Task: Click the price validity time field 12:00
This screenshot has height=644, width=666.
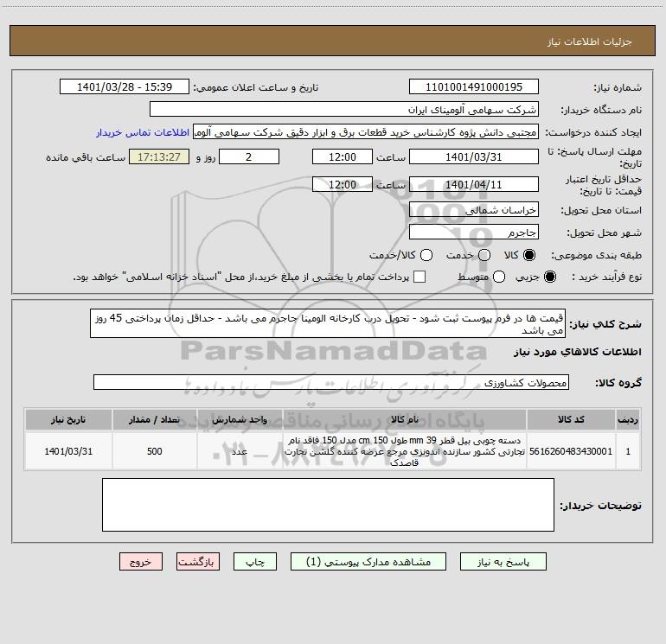Action: [343, 184]
